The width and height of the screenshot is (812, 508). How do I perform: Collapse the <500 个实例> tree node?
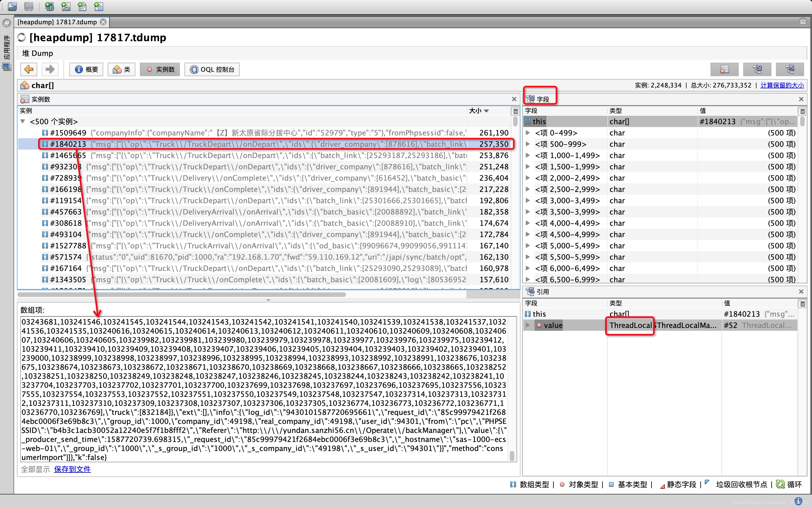point(23,121)
